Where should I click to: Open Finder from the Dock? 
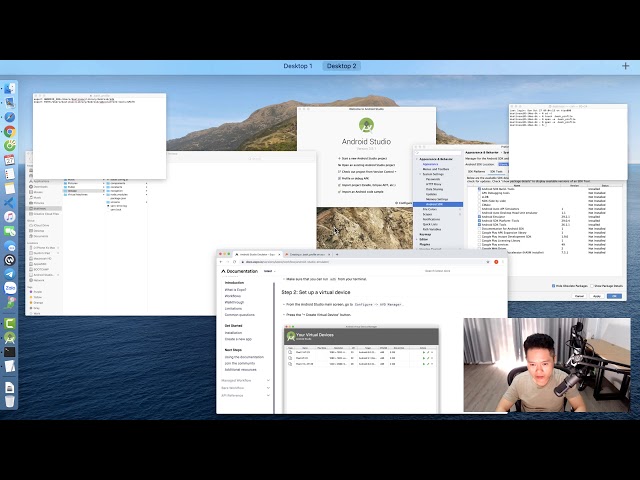click(x=9, y=89)
